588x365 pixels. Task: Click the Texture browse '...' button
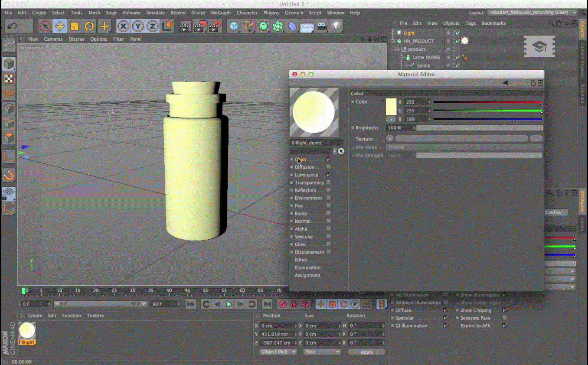point(536,139)
